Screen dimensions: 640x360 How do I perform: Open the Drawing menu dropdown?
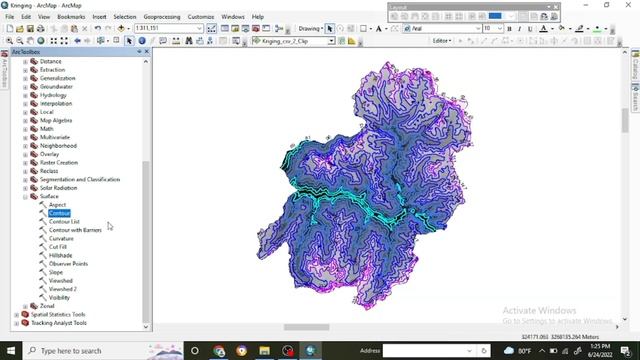pos(311,29)
